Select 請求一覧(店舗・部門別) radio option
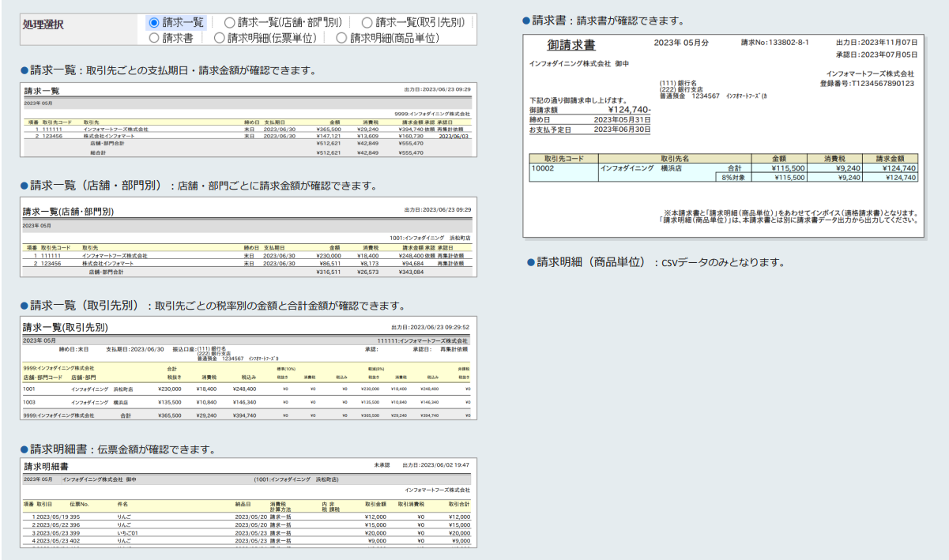Screen dimensions: 949x560 [x=229, y=23]
